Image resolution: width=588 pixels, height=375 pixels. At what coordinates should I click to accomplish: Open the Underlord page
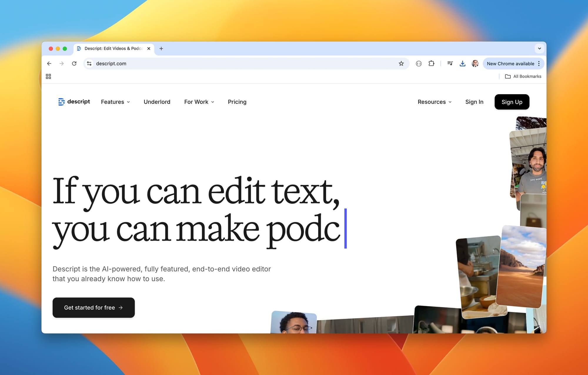click(157, 102)
